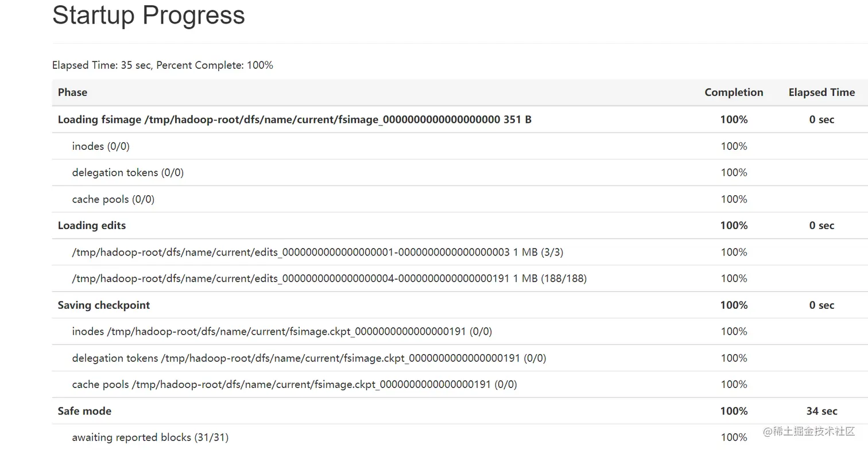Image resolution: width=868 pixels, height=450 pixels.
Task: Click the edits file entry showing (188/188)
Action: [x=329, y=278]
